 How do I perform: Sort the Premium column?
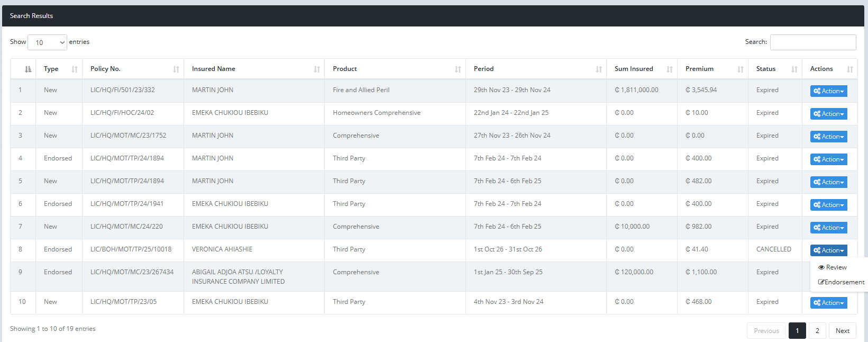click(741, 69)
